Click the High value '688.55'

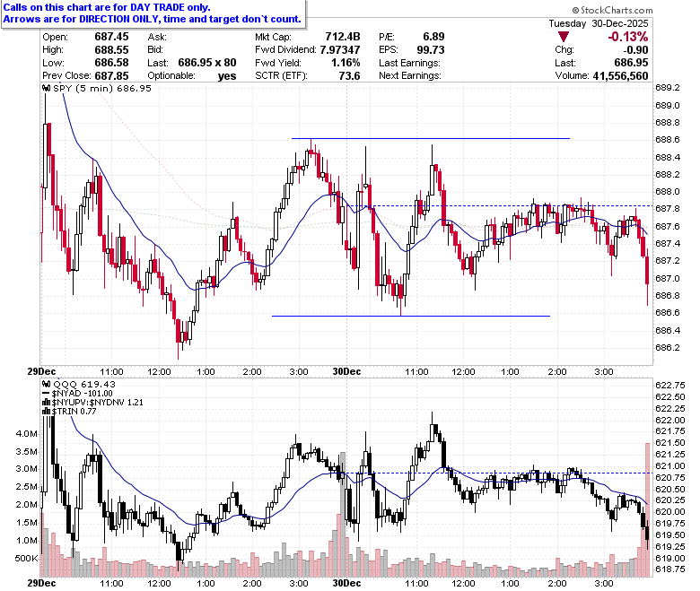111,50
